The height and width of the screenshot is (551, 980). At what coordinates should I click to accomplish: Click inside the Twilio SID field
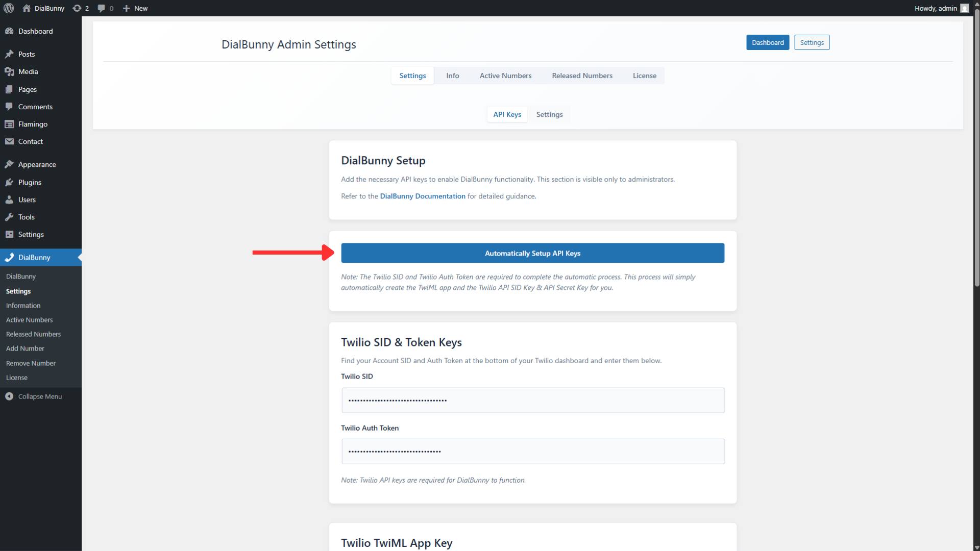(532, 400)
